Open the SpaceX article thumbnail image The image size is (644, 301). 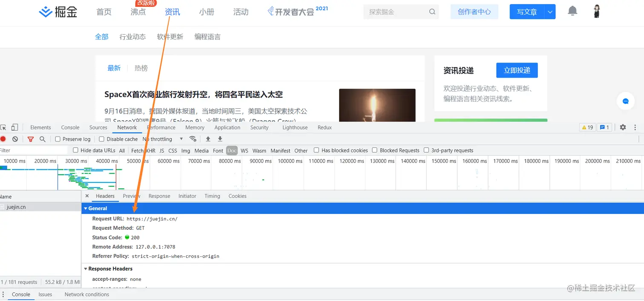point(377,105)
